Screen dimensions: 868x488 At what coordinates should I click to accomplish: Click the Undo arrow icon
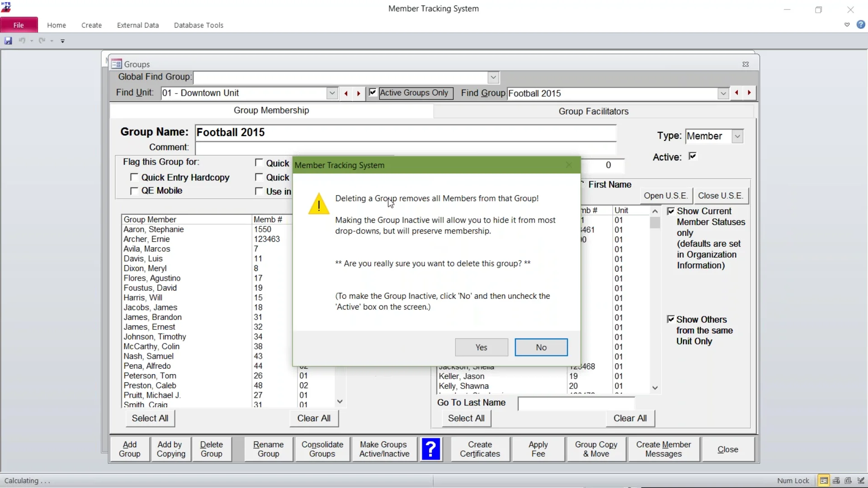tap(22, 41)
